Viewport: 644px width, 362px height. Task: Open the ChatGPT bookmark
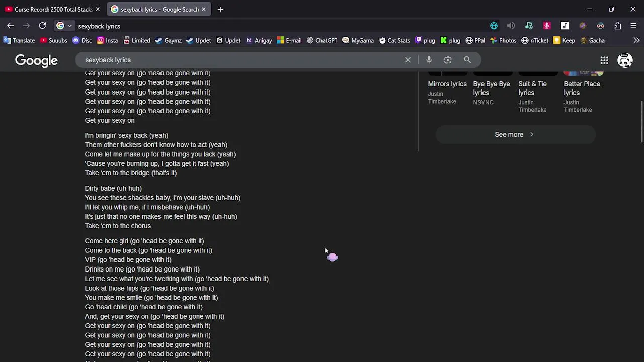pos(322,40)
